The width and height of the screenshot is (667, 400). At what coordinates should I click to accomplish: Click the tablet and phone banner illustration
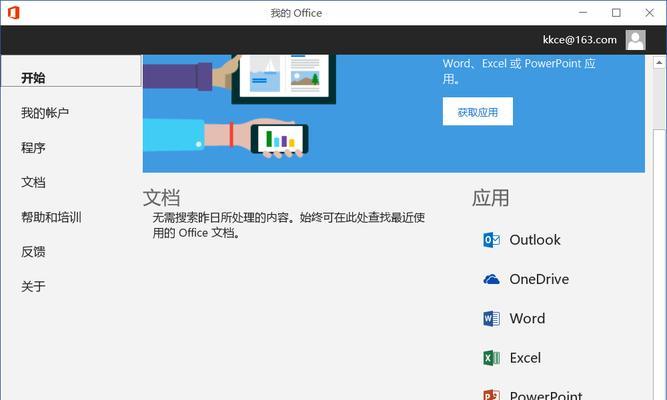(x=239, y=106)
